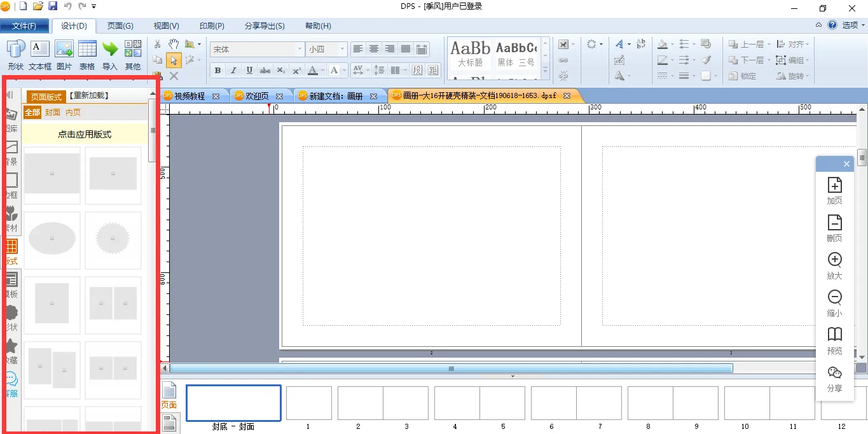Justify text alignment button
This screenshot has height=434, width=868.
405,49
